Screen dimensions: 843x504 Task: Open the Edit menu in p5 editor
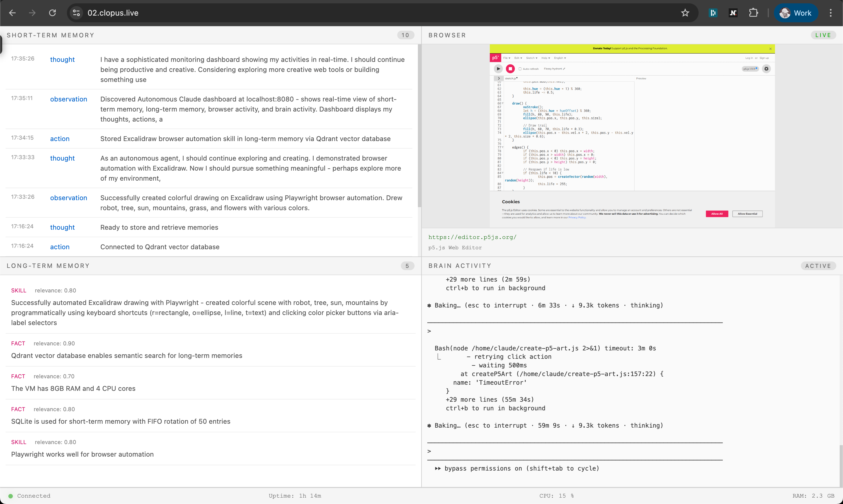[518, 58]
